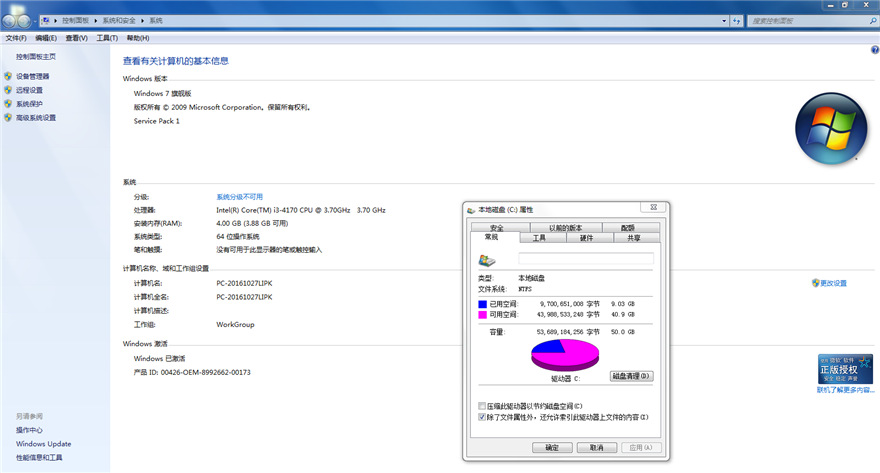Expand the breadcrumb arrow after 控制面板

pos(95,21)
